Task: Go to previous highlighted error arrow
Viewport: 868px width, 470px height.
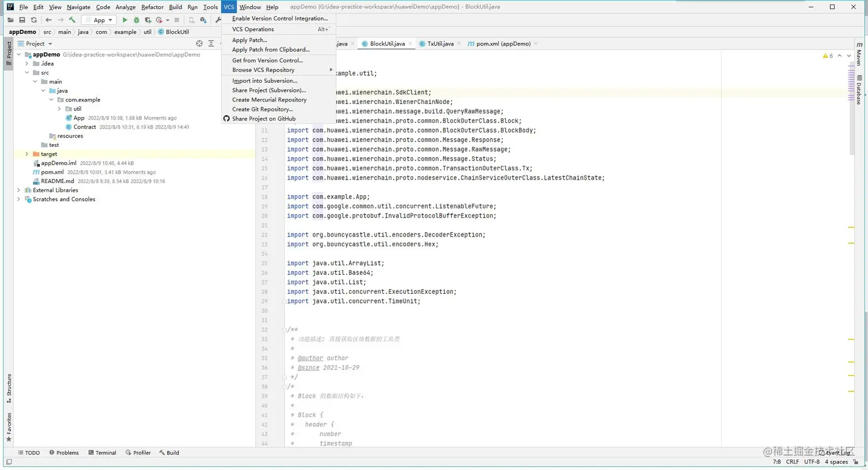Action: [839, 56]
